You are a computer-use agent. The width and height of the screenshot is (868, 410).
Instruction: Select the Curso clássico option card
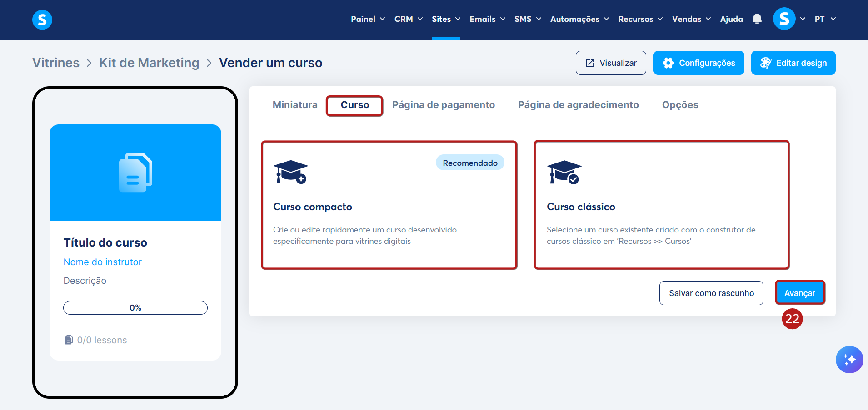click(662, 205)
